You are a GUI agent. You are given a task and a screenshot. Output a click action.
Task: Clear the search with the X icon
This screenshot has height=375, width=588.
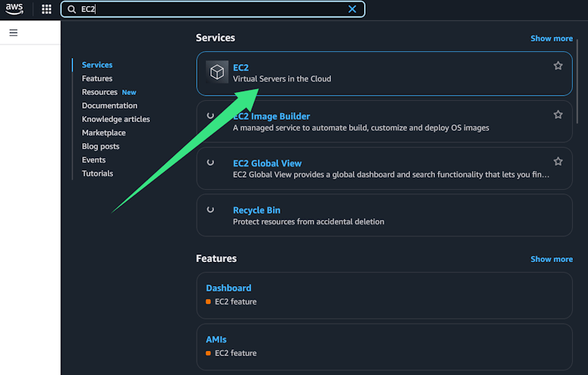coord(352,9)
